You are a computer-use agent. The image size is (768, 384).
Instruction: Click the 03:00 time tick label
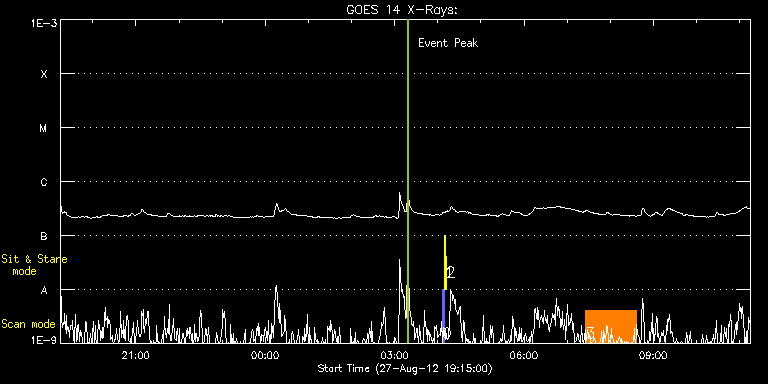coord(395,355)
